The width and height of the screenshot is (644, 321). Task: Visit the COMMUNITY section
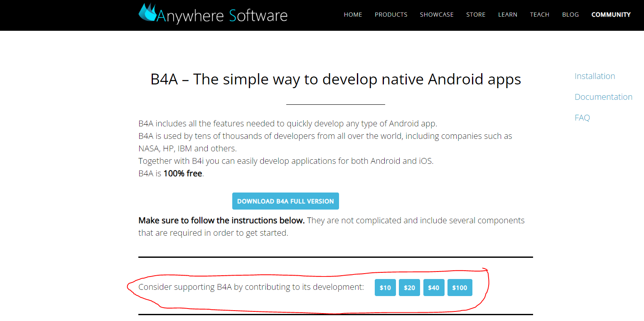(x=611, y=15)
